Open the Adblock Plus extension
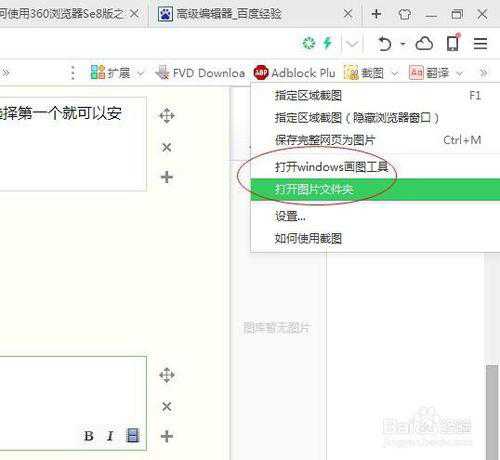Screen dimensions: 500x460 (x=295, y=73)
